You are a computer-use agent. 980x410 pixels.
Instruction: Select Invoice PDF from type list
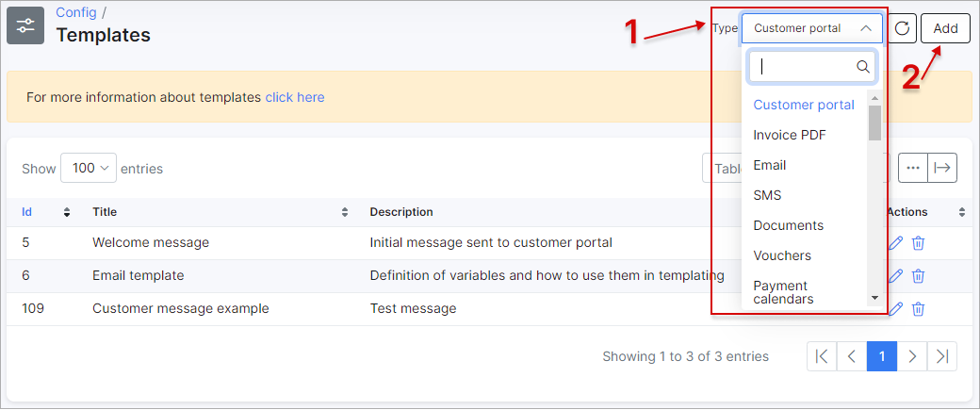[x=790, y=135]
